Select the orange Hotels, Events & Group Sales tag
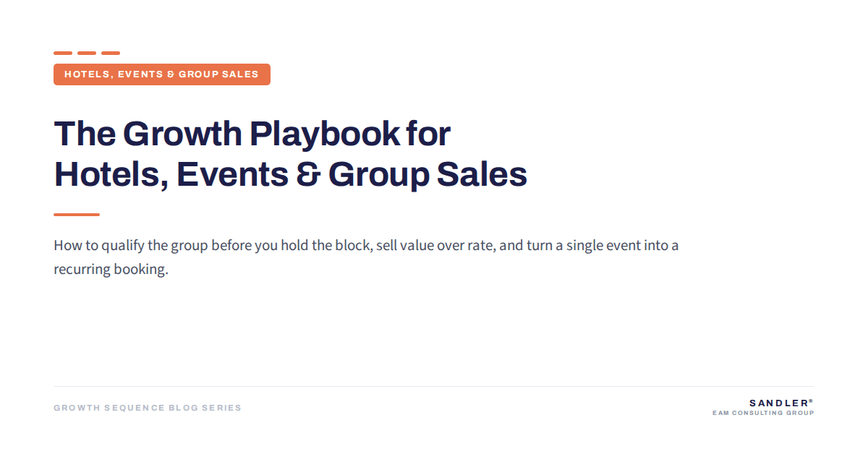This screenshot has height=454, width=868. pyautogui.click(x=162, y=74)
